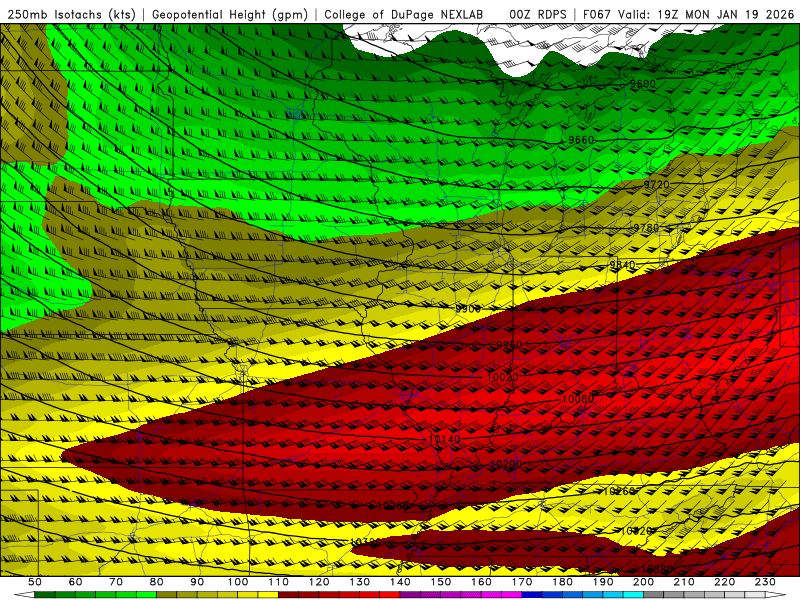Viewport: 800px width, 600px height.
Task: Click the 220 knot legend value
Action: tap(724, 582)
